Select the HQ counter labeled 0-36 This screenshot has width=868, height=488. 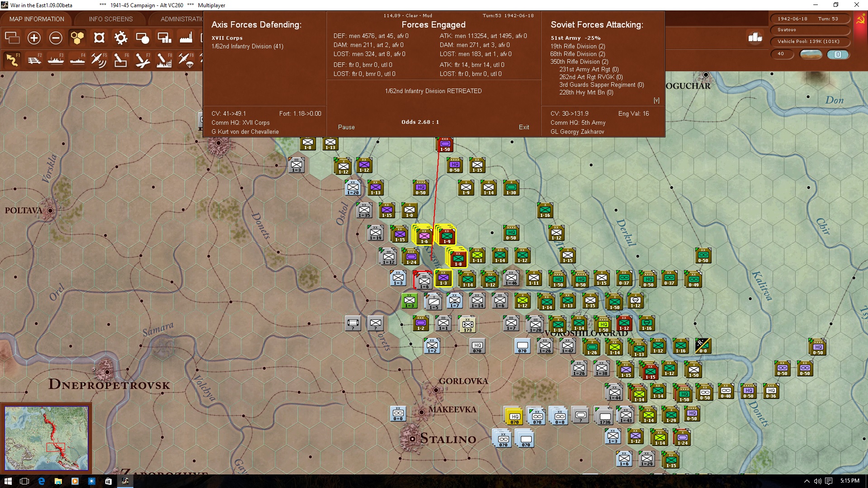pos(771,391)
